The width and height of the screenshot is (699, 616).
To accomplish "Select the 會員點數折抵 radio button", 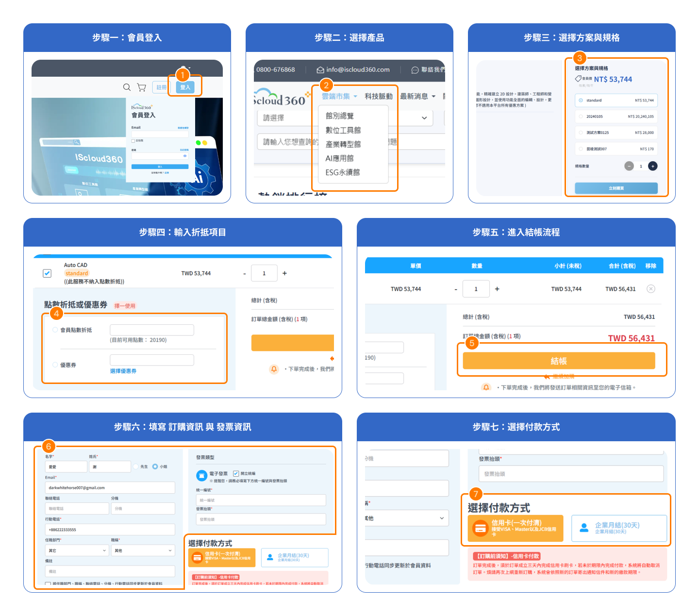I will coord(55,330).
